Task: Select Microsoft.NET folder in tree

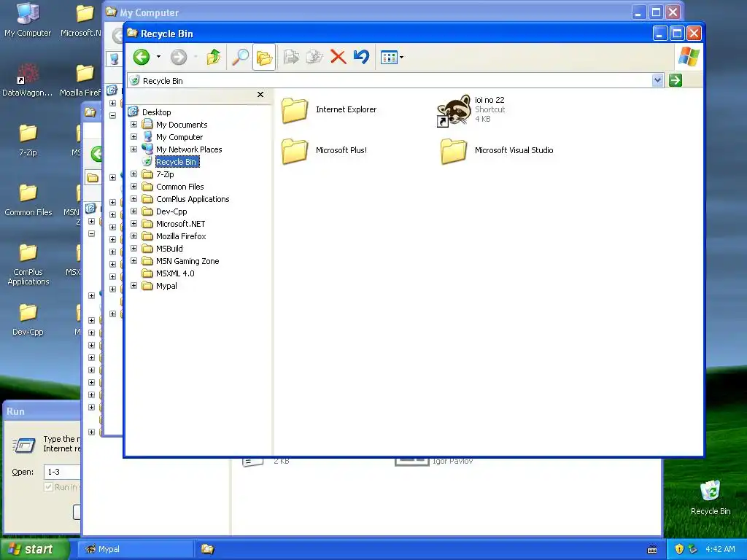Action: click(x=181, y=224)
